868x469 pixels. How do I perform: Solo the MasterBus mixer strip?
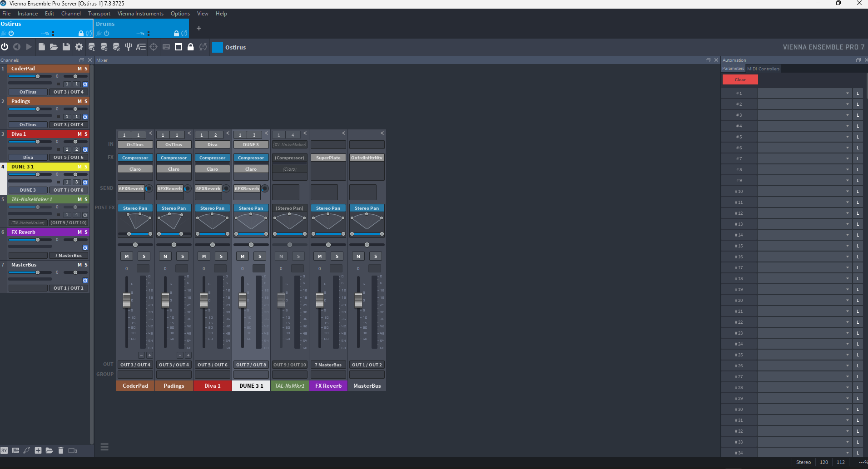click(x=376, y=256)
